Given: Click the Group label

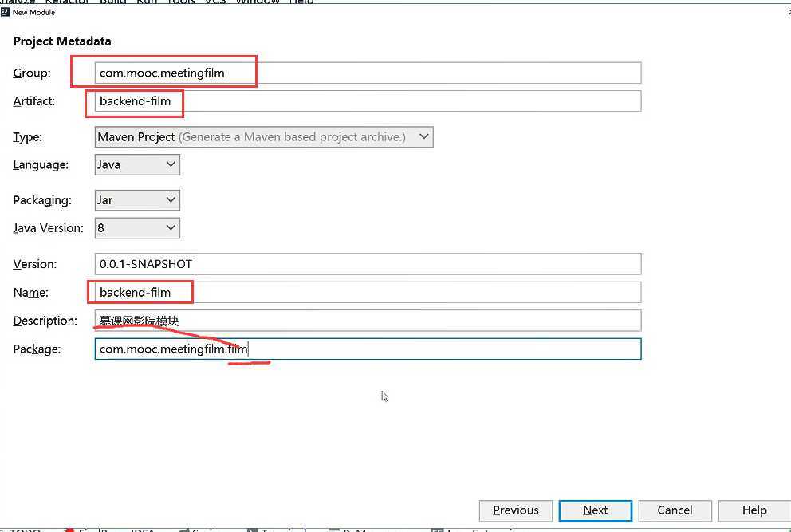Looking at the screenshot, I should 32,73.
